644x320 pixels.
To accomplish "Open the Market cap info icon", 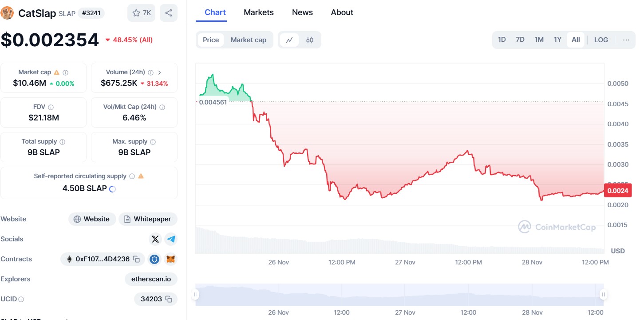I will 65,72.
